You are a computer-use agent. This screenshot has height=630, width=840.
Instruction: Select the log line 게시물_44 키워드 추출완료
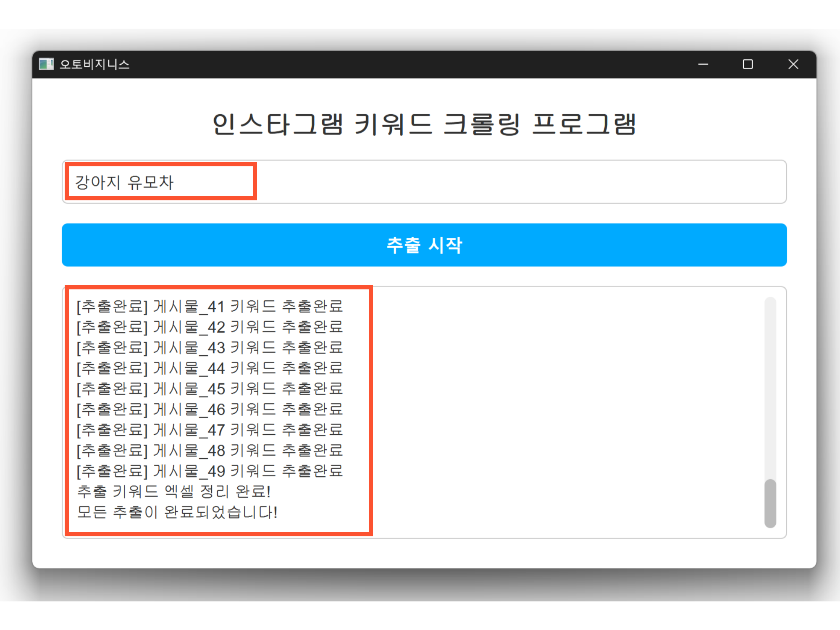(x=210, y=368)
